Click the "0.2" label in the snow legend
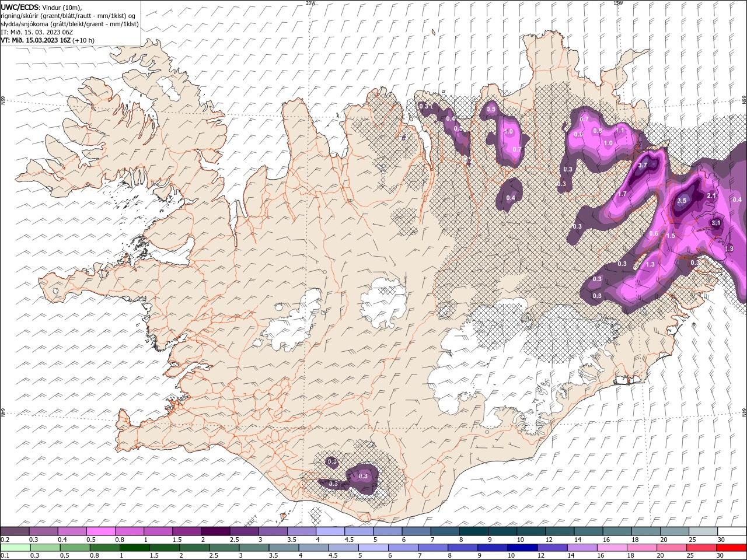Viewport: 747px width, 560px height. [5, 540]
